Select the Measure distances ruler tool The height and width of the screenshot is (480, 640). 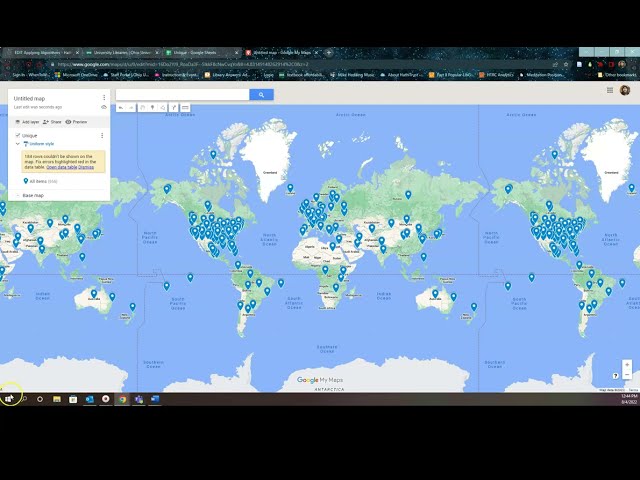point(185,108)
